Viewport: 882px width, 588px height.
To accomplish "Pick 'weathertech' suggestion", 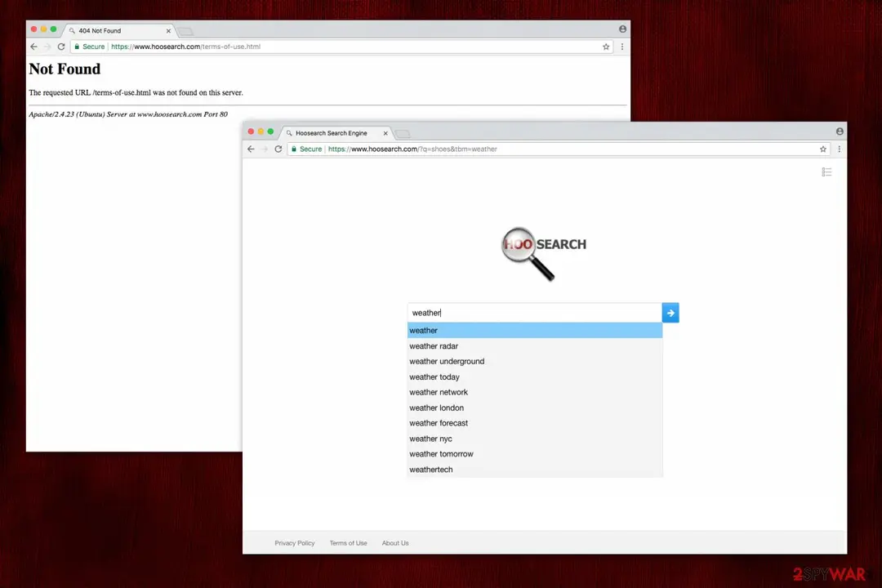I will (535, 470).
